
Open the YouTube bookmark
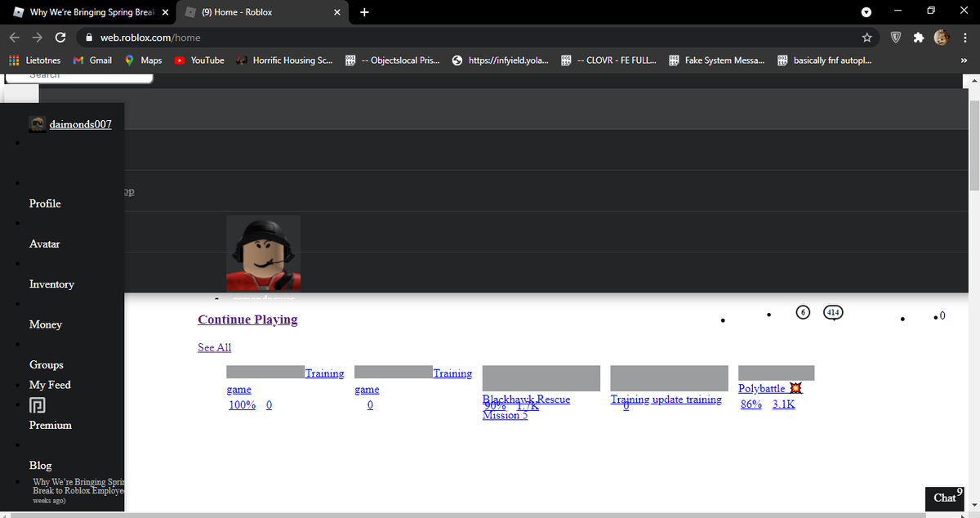tap(199, 60)
